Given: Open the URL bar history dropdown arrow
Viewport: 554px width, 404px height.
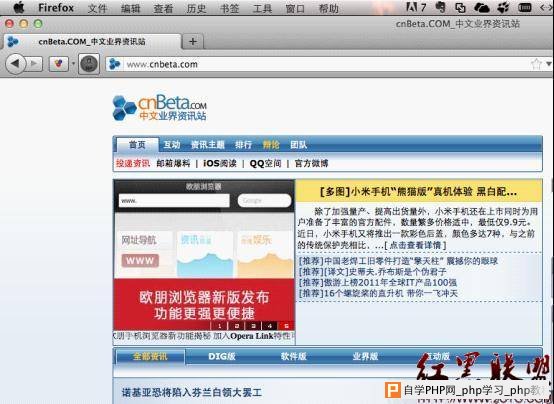Looking at the screenshot, I should (548, 64).
